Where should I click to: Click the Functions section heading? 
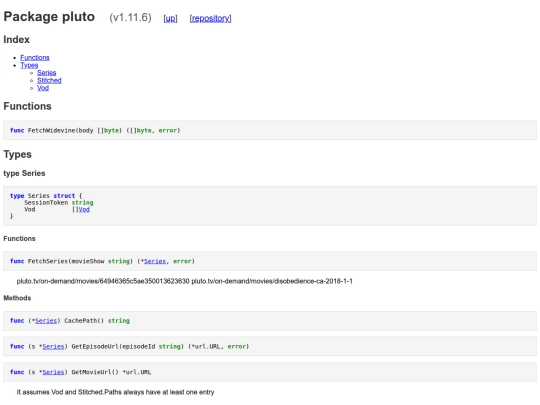(27, 106)
